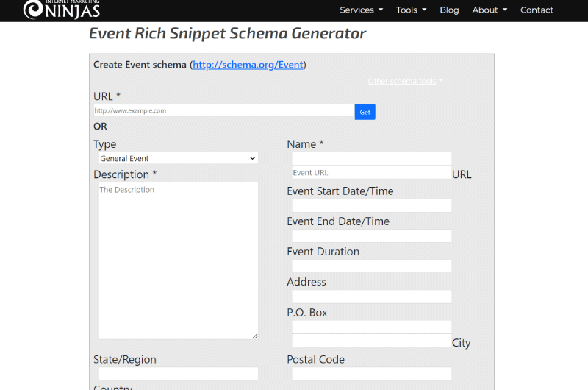588x390 pixels.
Task: Select the Event End Date/Time field
Action: click(372, 235)
